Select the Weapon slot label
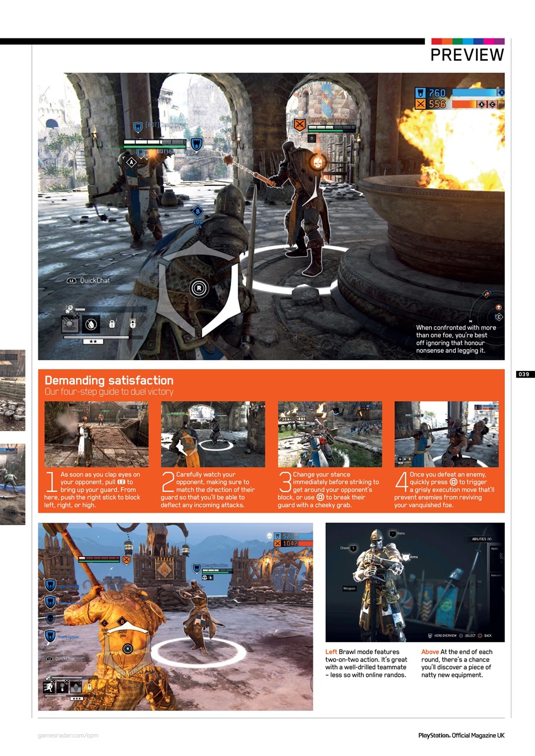Screen dimensions: 535x756 349,588
